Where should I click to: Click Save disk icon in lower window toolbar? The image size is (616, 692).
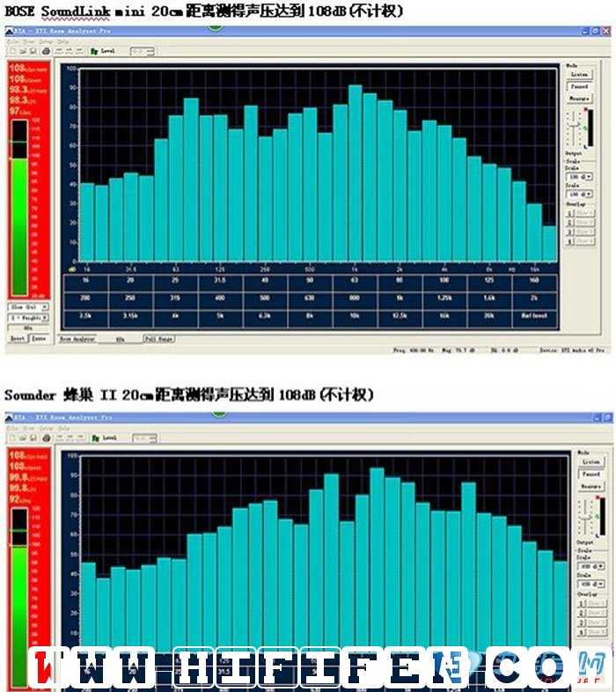click(x=33, y=438)
